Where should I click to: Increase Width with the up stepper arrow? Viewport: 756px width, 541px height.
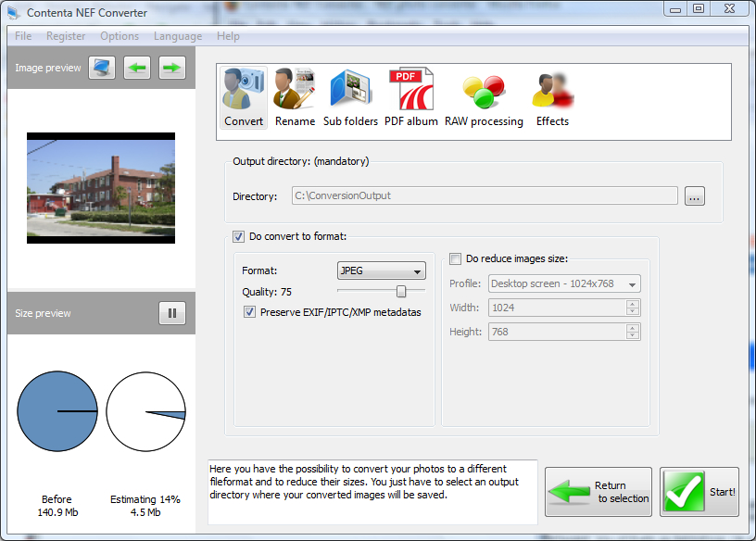point(633,303)
